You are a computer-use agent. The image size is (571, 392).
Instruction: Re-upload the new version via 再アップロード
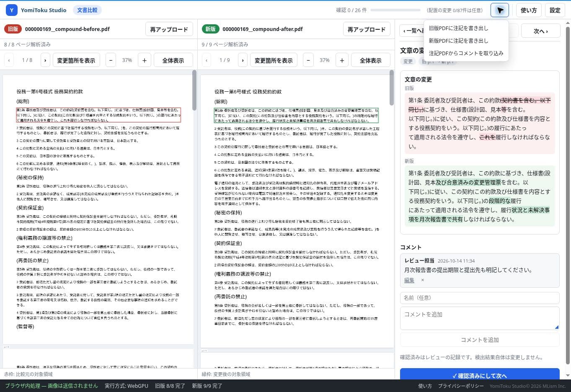point(367,29)
